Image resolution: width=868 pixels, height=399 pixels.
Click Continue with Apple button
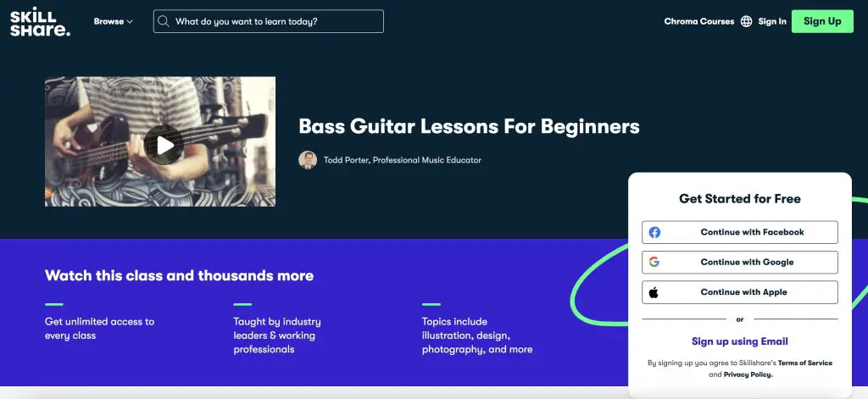coord(740,292)
